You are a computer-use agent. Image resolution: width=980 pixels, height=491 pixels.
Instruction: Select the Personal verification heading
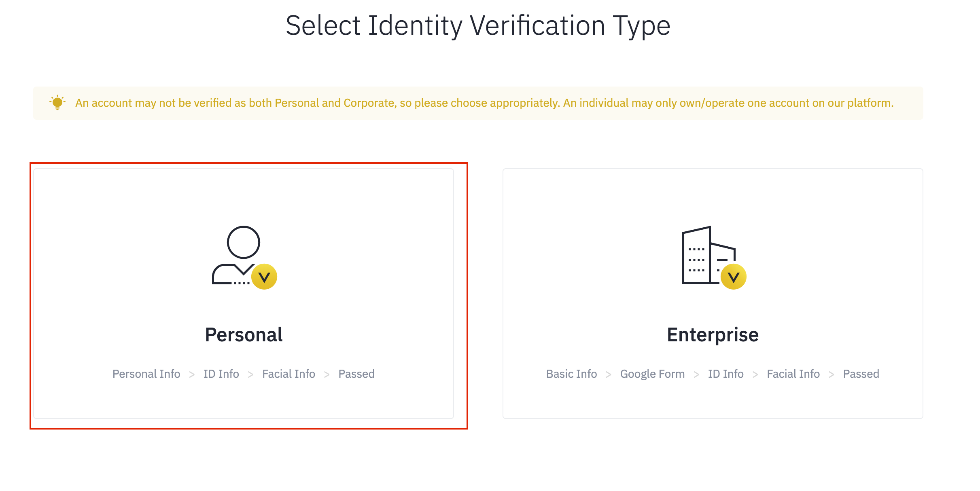tap(244, 335)
